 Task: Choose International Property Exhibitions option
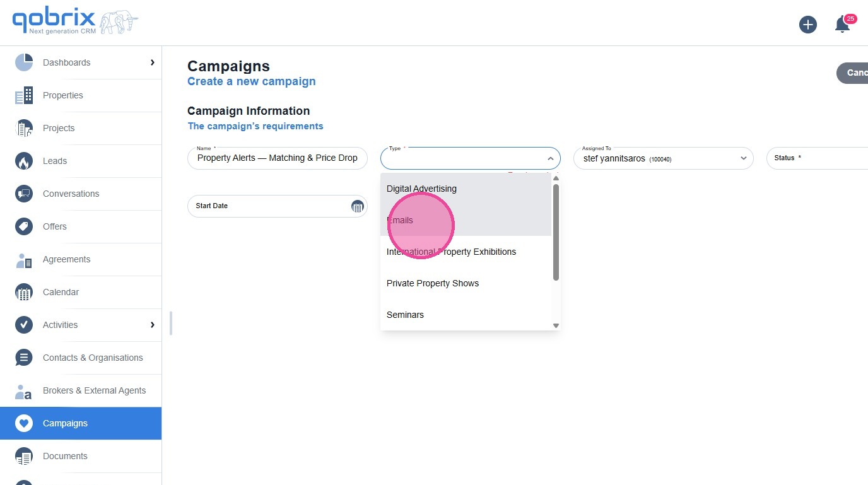[x=466, y=252]
